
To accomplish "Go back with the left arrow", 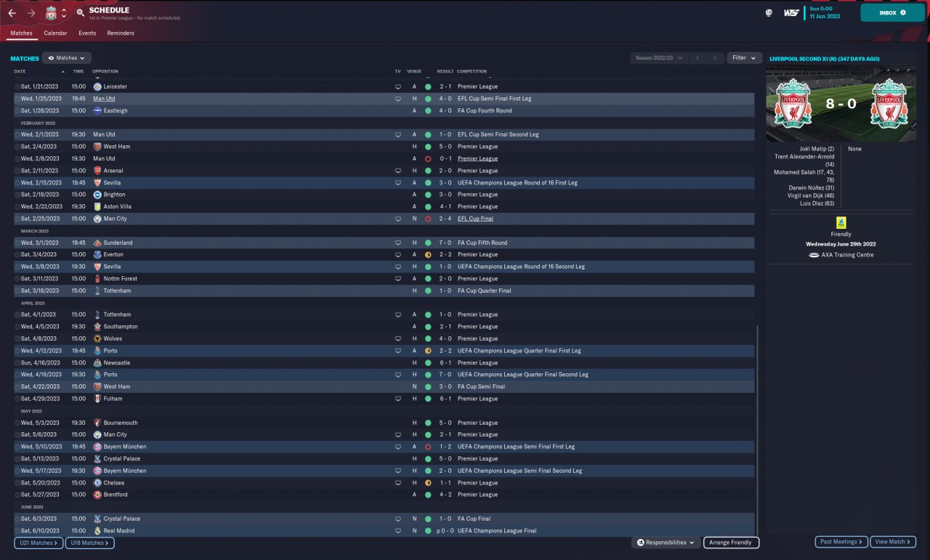I will click(x=12, y=13).
